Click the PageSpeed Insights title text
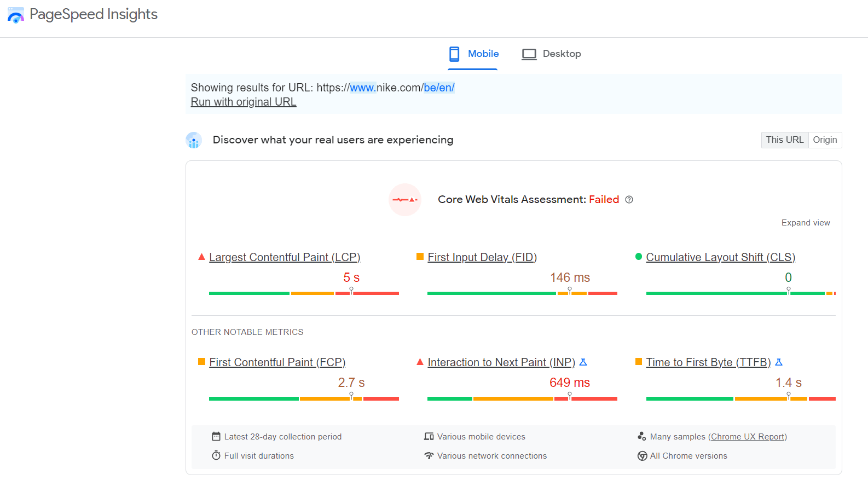This screenshot has width=868, height=480. (94, 14)
